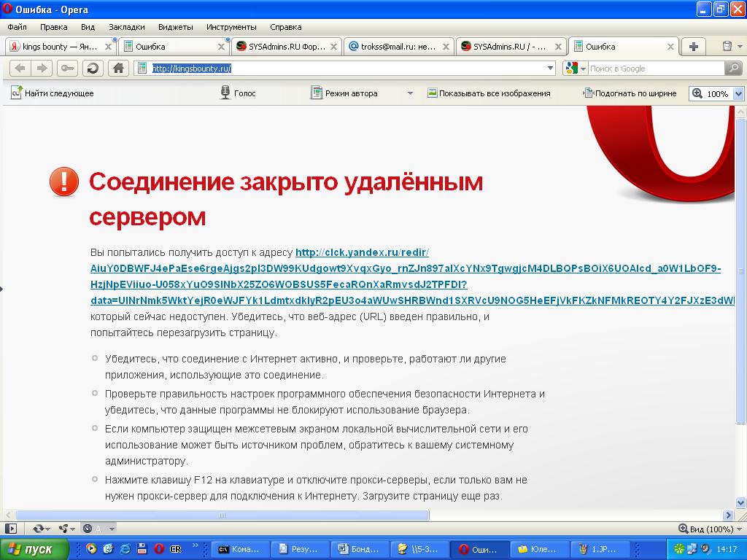747x560 pixels.
Task: Launch Opera from the Quick Launch bar
Action: coord(159,549)
